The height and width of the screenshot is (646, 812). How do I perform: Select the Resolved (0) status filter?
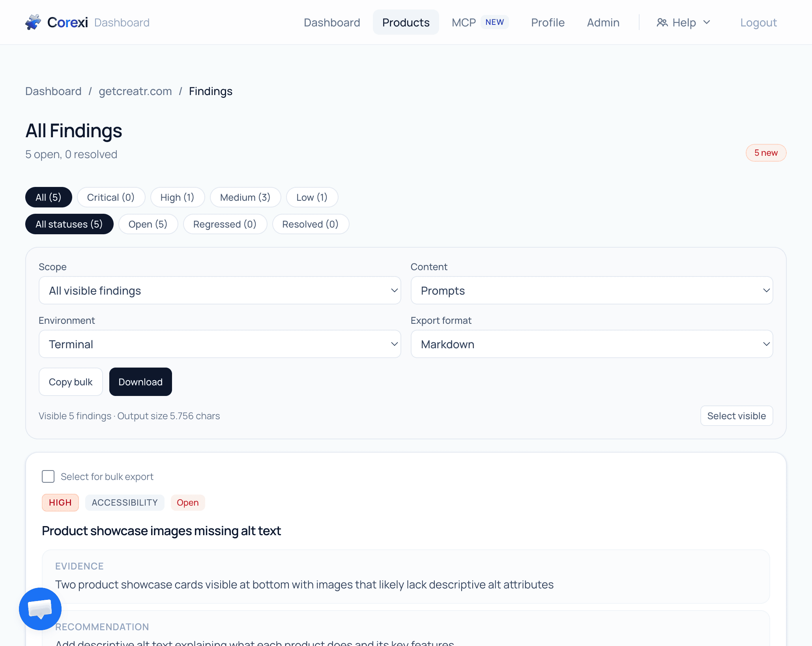(x=311, y=224)
